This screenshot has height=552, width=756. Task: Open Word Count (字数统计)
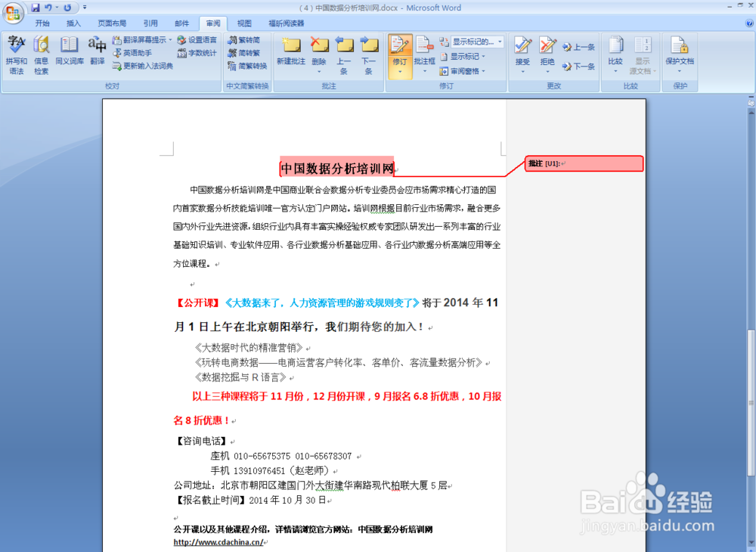point(197,52)
